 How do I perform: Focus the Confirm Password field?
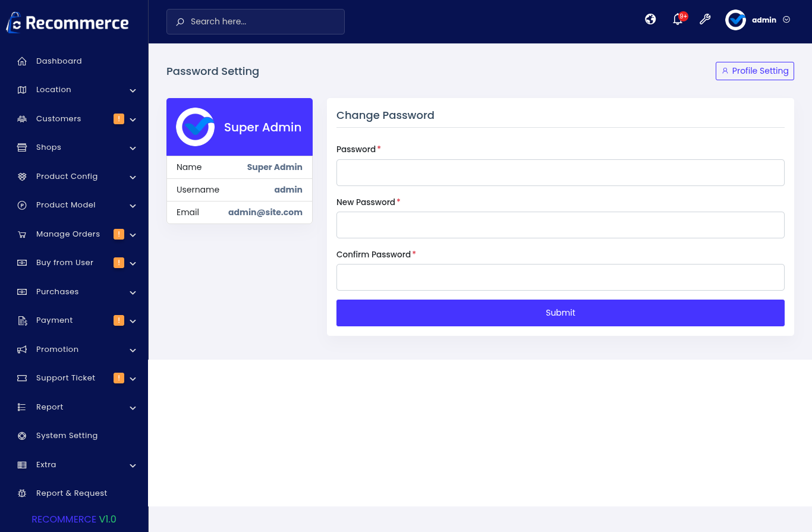pyautogui.click(x=561, y=277)
